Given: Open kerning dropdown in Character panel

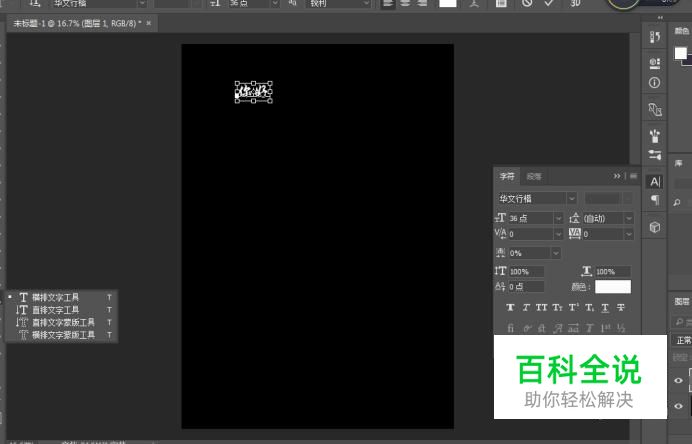Looking at the screenshot, I should click(x=559, y=234).
